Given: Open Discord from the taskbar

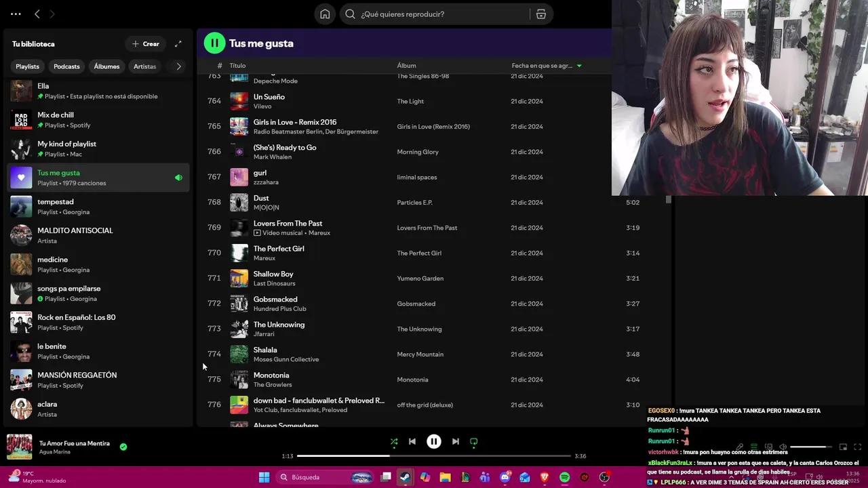Looking at the screenshot, I should click(x=505, y=477).
